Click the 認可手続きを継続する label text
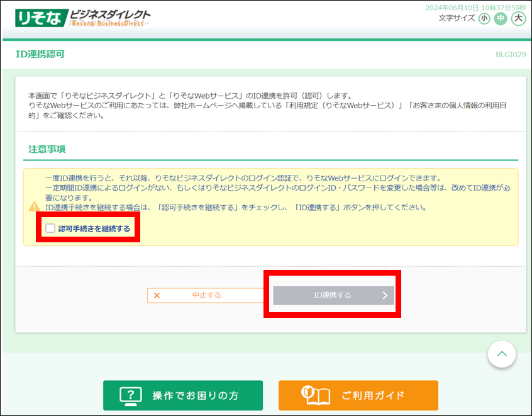Image resolution: width=532 pixels, height=416 pixels. pos(94,228)
